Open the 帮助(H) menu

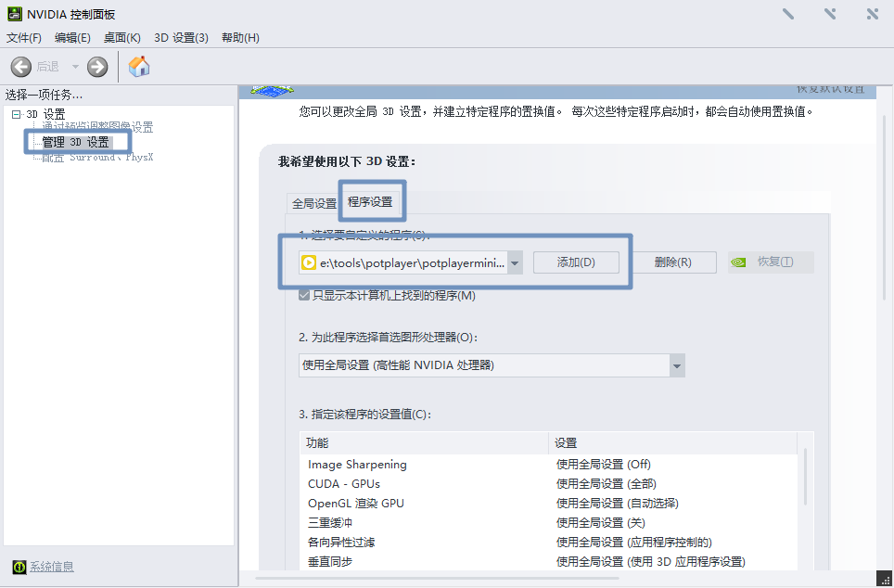click(240, 38)
